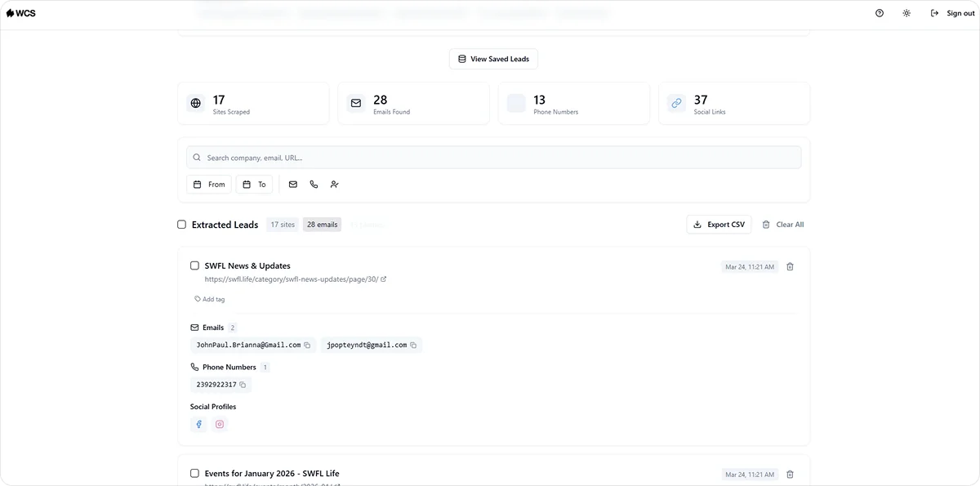Copy phone number 2392922317
Viewport: 980px width, 486px height.
point(243,385)
